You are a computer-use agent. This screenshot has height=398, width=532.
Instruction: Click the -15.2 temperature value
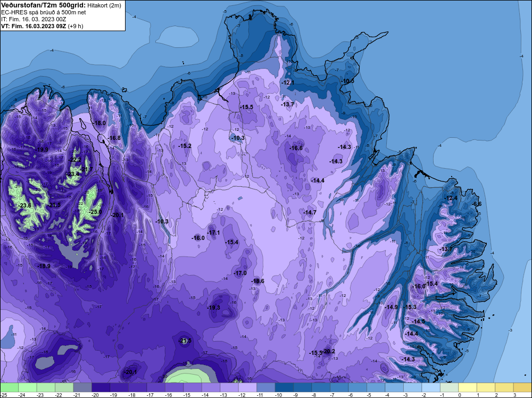click(x=185, y=146)
